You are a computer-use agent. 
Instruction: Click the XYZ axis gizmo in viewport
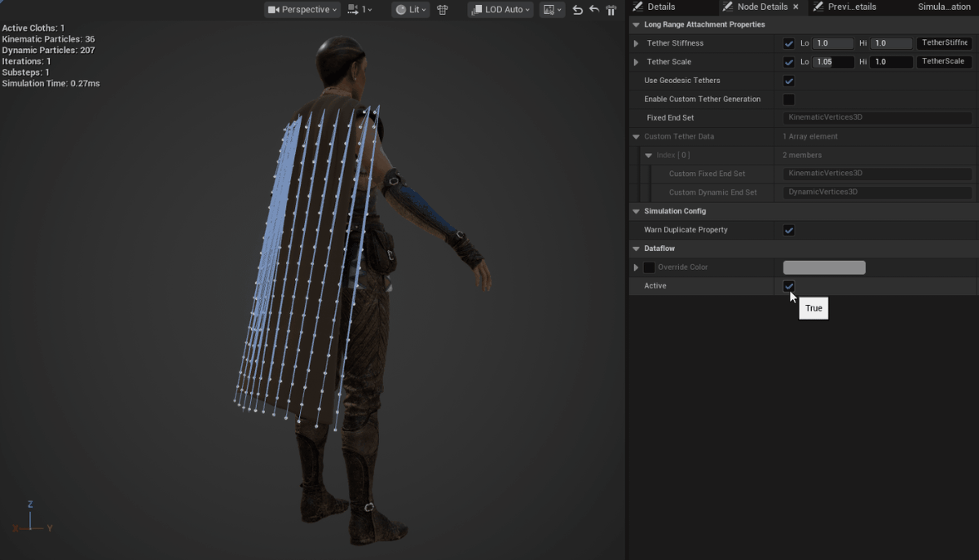point(31,518)
